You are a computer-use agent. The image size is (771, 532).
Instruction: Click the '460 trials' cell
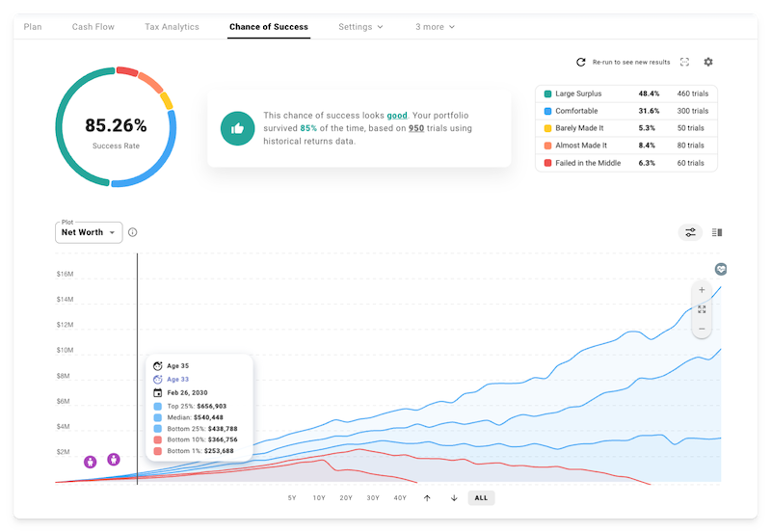point(692,93)
